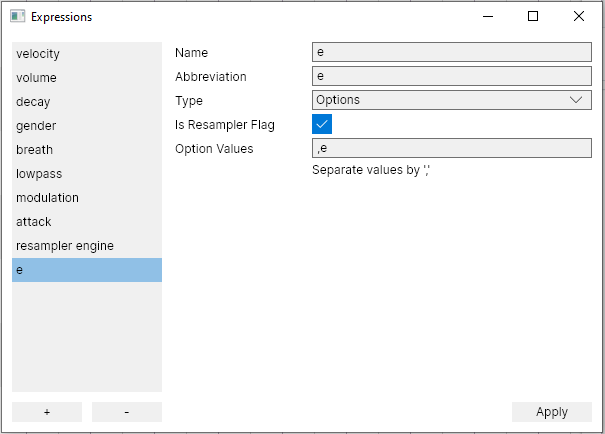Open the modulation expression
The image size is (605, 434).
[86, 198]
